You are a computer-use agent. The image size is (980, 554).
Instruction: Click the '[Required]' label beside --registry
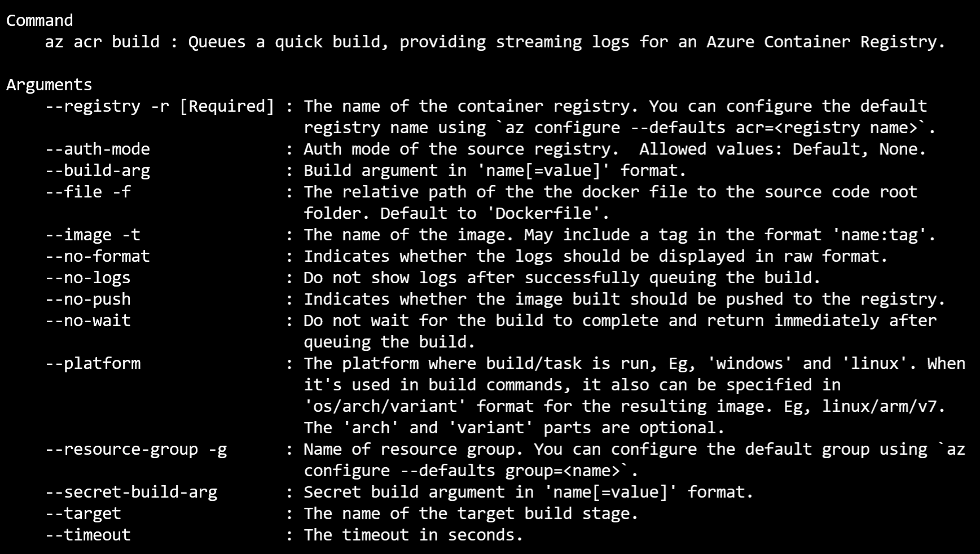pyautogui.click(x=227, y=106)
